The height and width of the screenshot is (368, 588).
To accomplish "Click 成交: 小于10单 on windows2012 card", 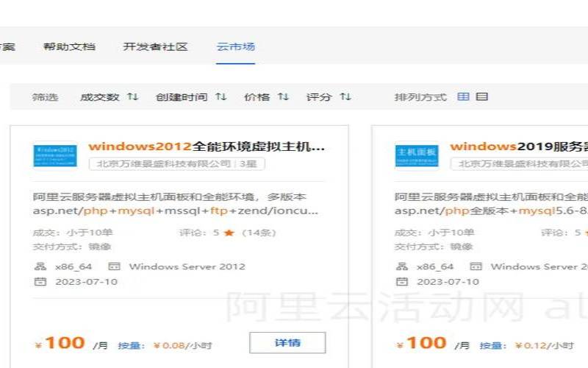I will (73, 233).
